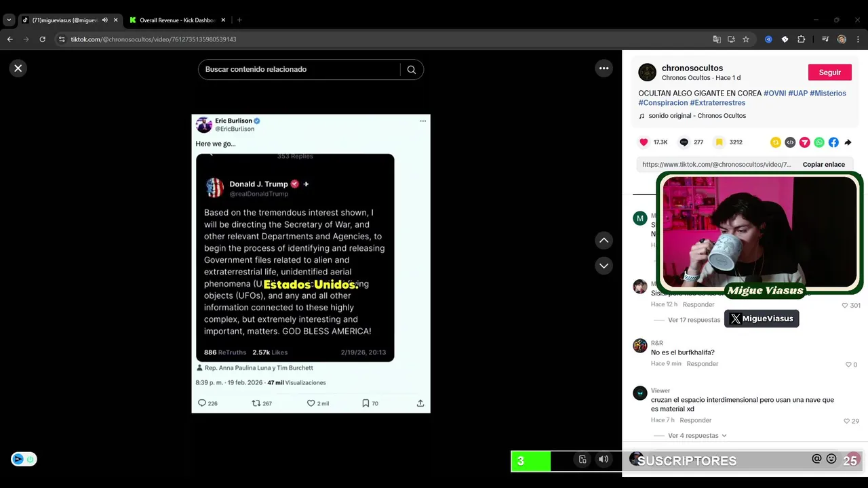Expand Ver 4 respuestas replies
The image size is (868, 488).
697,436
